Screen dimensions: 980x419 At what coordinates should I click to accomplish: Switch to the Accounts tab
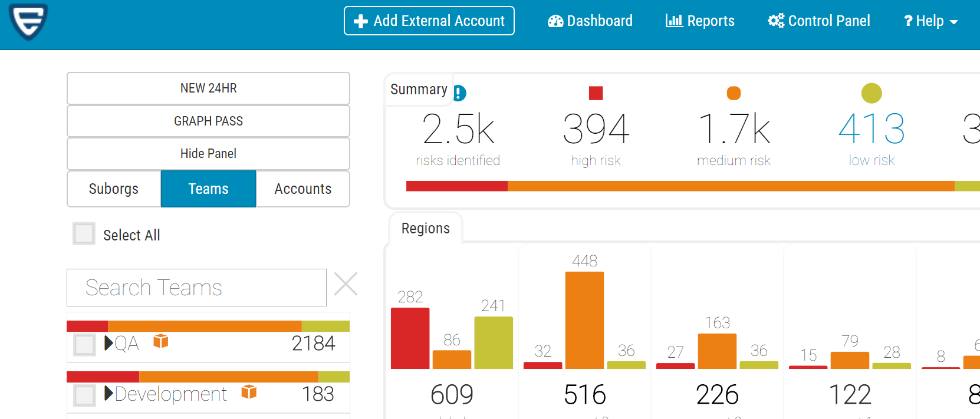tap(303, 189)
